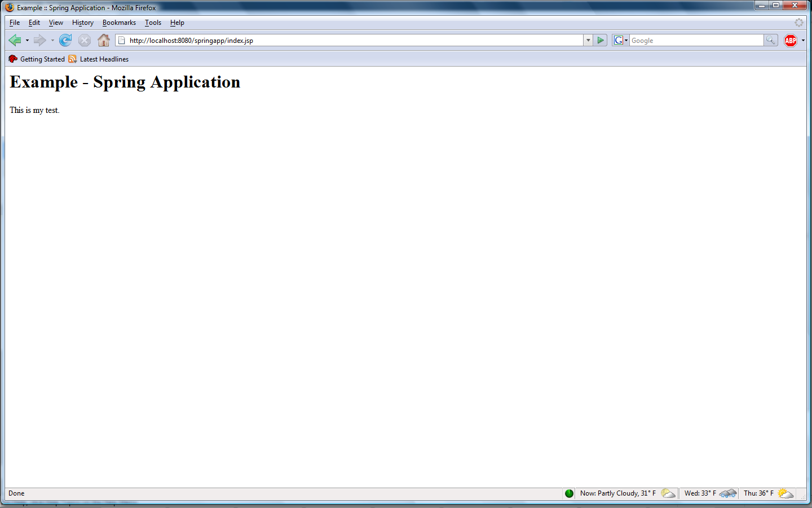
Task: Click the Stop loading button
Action: pyautogui.click(x=85, y=40)
